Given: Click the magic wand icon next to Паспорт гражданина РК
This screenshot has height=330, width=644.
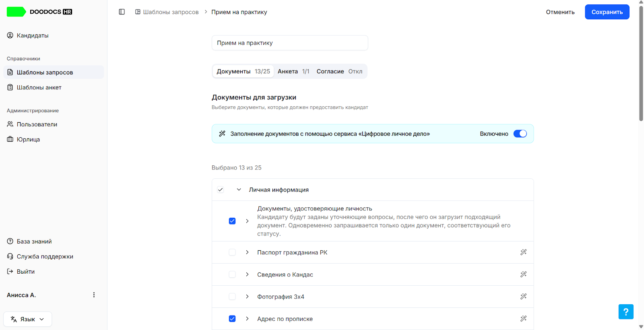Looking at the screenshot, I should click(523, 252).
